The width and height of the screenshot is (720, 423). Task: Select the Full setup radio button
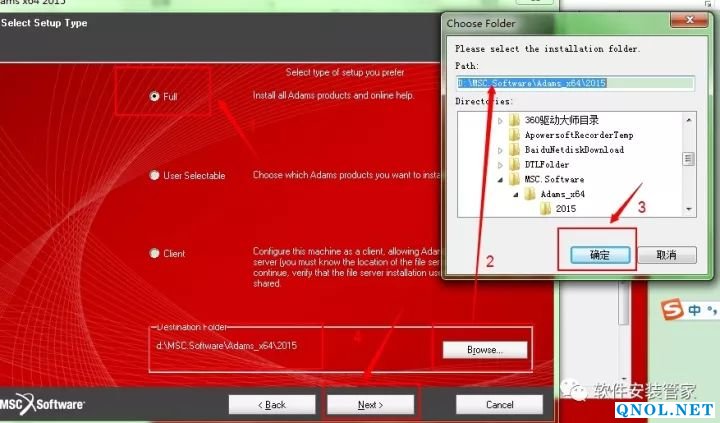[x=154, y=97]
